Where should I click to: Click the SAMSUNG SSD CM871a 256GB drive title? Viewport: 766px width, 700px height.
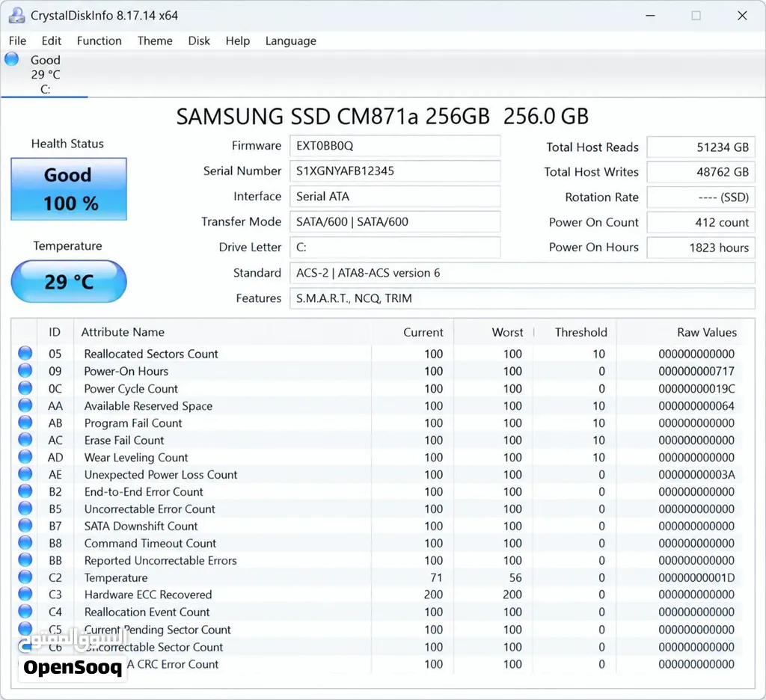point(382,117)
